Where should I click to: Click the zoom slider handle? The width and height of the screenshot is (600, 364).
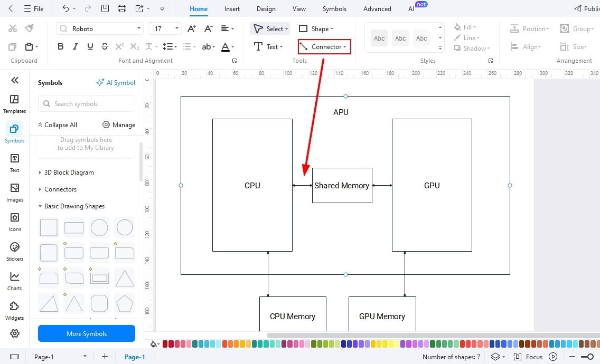(x=590, y=357)
